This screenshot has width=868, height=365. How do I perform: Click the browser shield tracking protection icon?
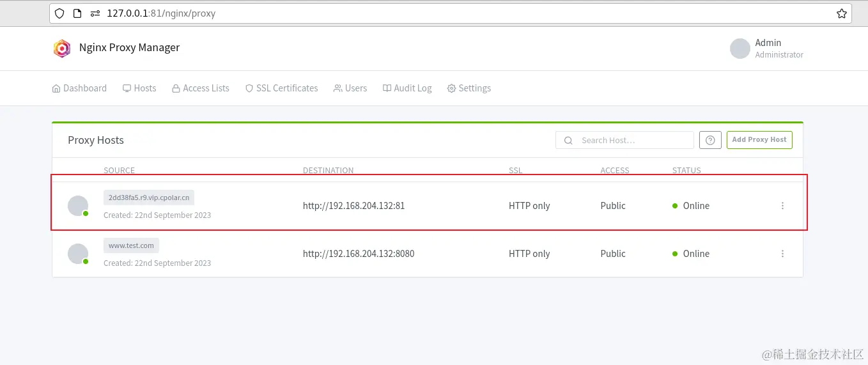coord(59,13)
